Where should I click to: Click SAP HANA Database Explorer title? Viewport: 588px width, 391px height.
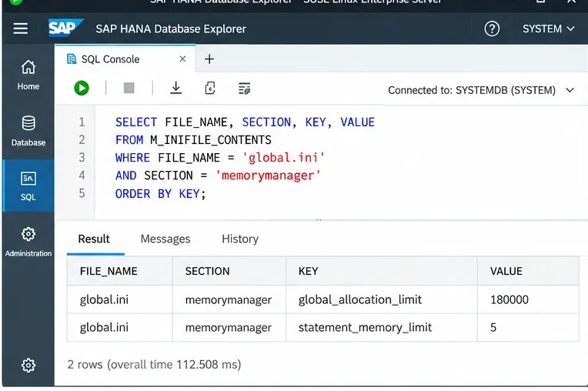point(171,29)
